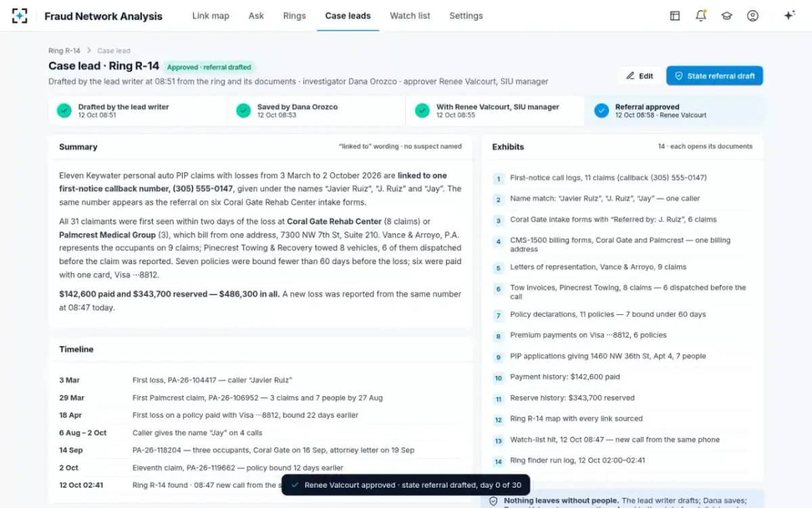
Task: Open exhibit number 6 badge
Action: point(499,289)
